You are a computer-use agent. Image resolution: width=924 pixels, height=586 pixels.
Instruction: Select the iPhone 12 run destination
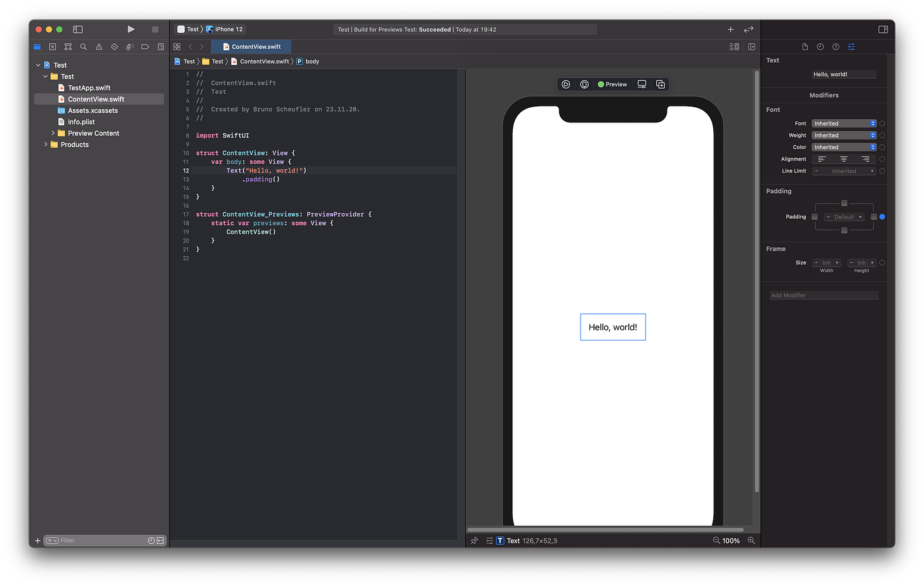224,29
